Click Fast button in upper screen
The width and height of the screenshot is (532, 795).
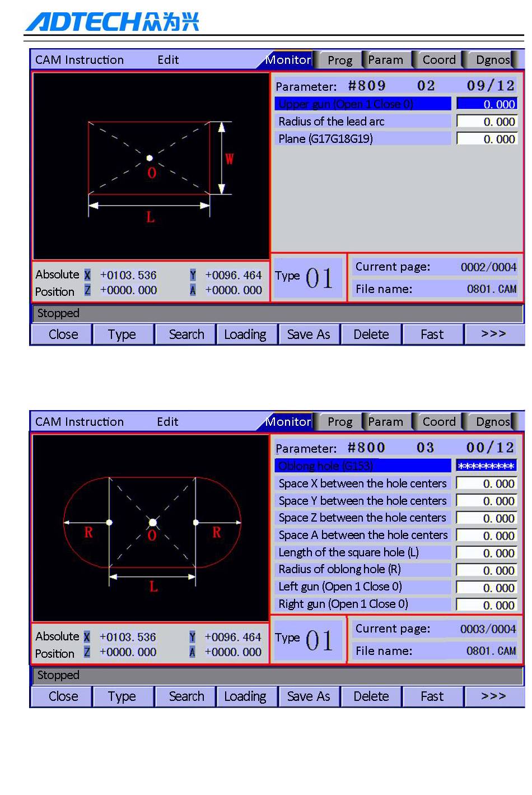click(x=432, y=334)
